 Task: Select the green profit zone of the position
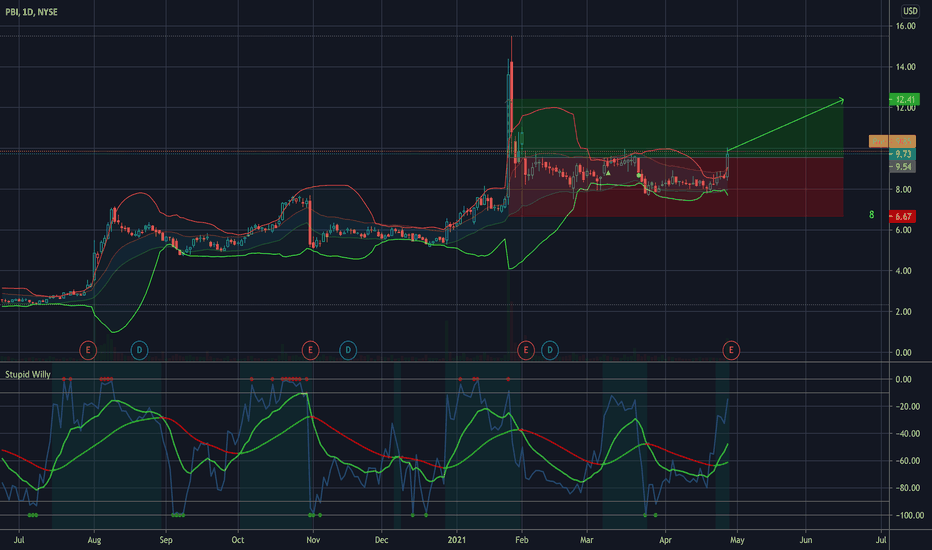point(678,128)
